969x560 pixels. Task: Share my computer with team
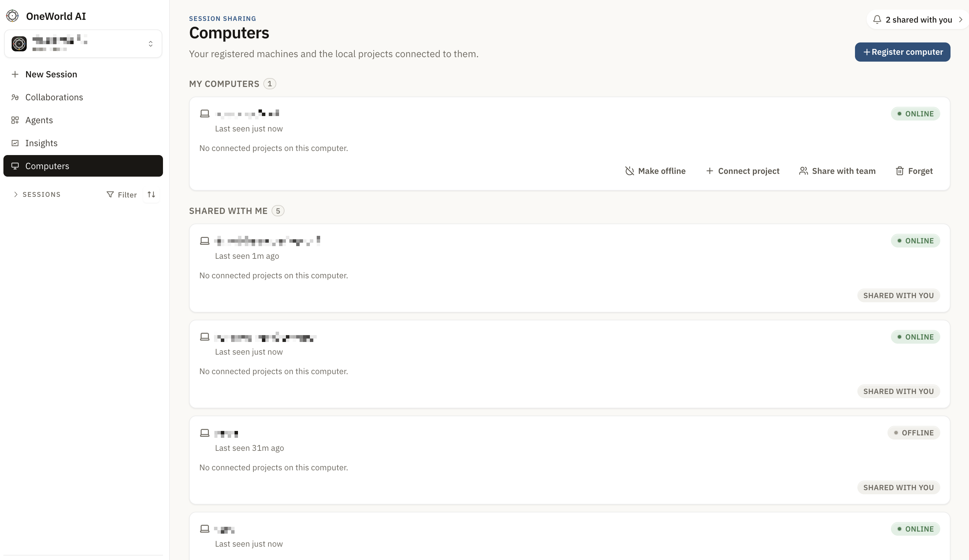coord(837,171)
